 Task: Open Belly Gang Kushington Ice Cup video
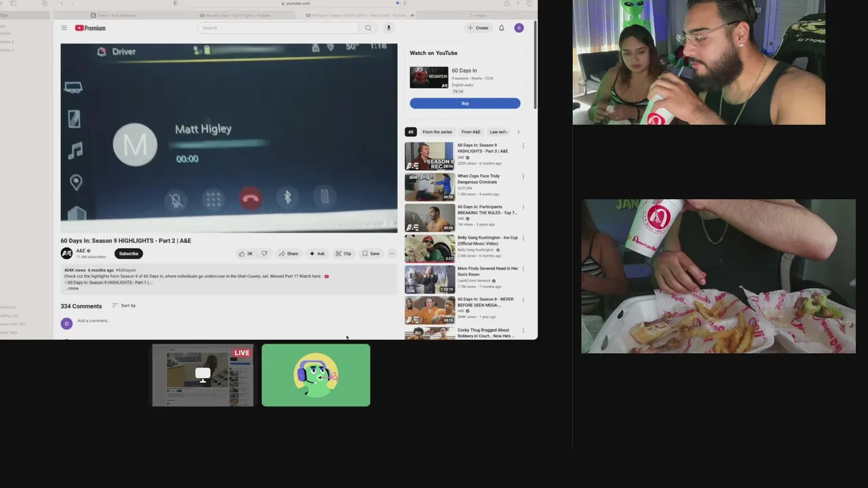tap(429, 249)
